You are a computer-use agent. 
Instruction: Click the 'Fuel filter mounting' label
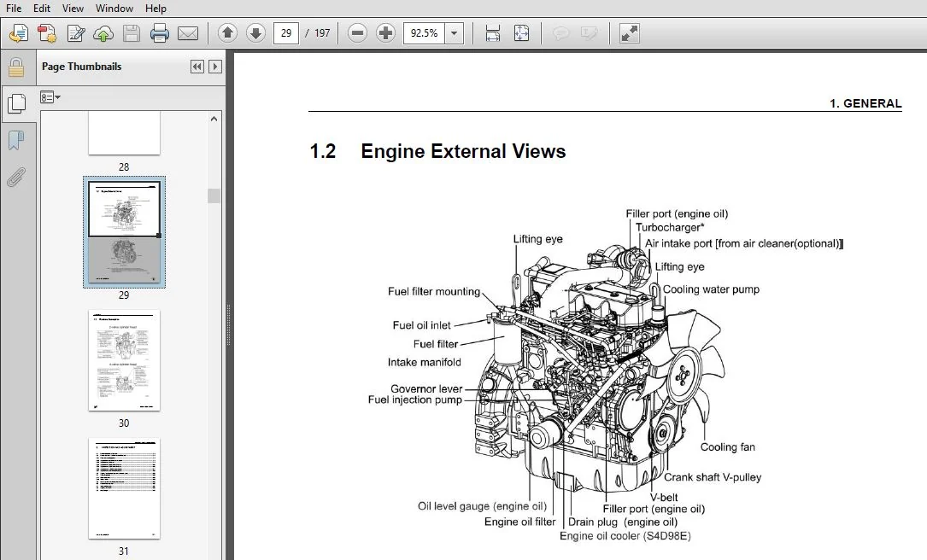[434, 291]
